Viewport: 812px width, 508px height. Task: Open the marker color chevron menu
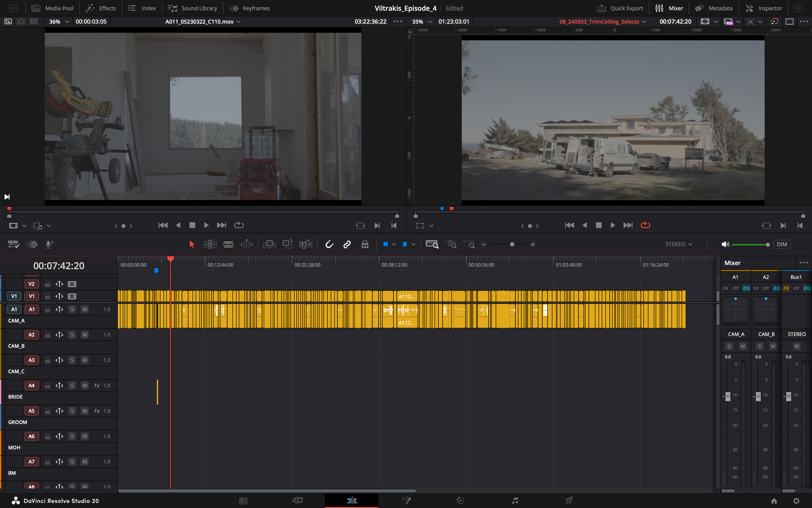point(413,244)
